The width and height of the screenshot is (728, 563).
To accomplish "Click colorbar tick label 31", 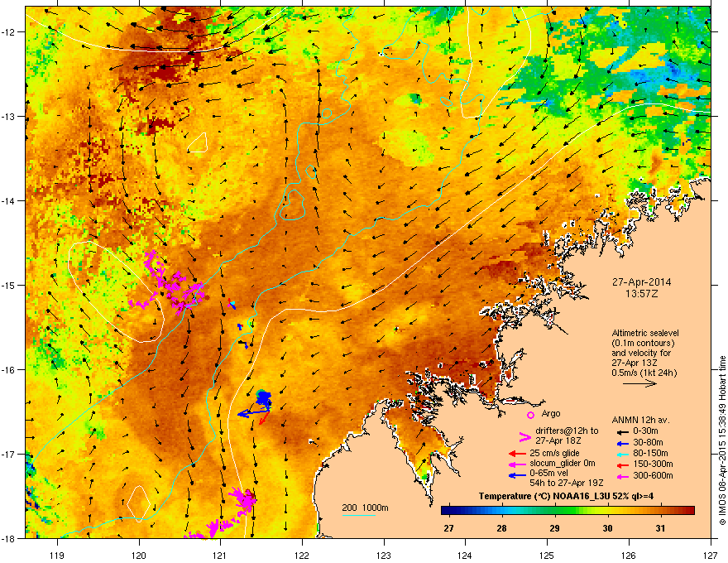I will [x=660, y=528].
